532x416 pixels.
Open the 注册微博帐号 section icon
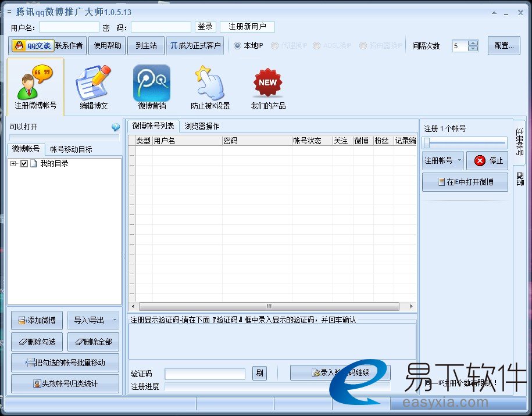35,87
